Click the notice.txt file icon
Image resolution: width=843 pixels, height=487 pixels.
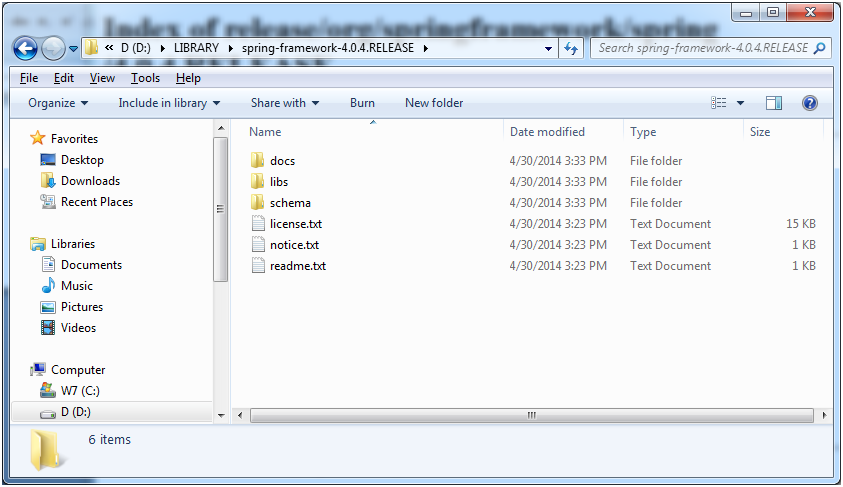pyautogui.click(x=258, y=245)
